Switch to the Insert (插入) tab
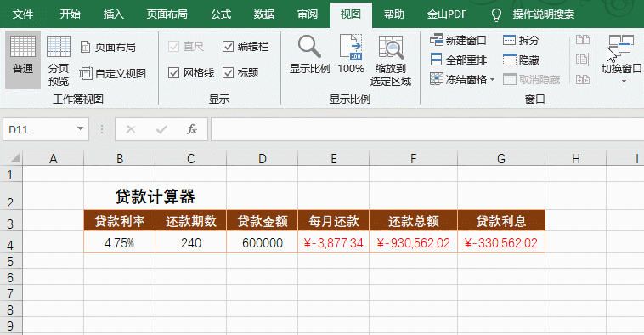Viewport: 644px width, 335px height. (113, 14)
